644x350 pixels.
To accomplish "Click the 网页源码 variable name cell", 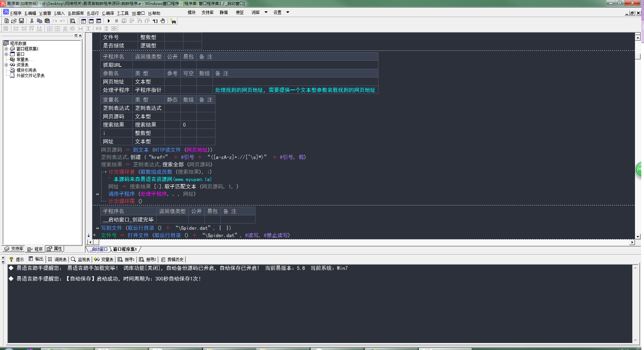I will (x=116, y=117).
